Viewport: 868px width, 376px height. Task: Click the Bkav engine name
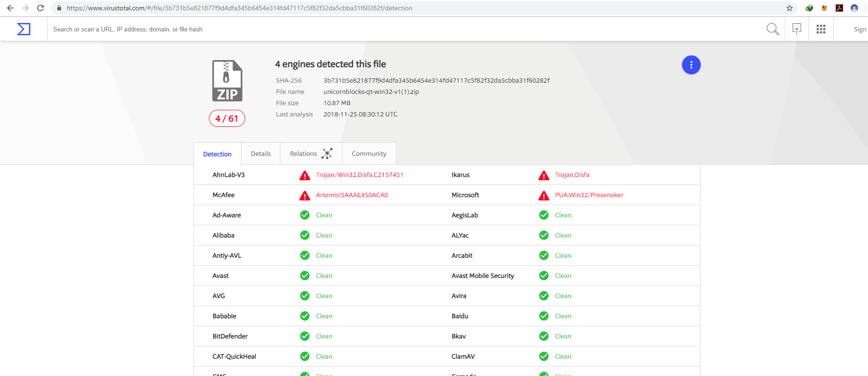(459, 336)
